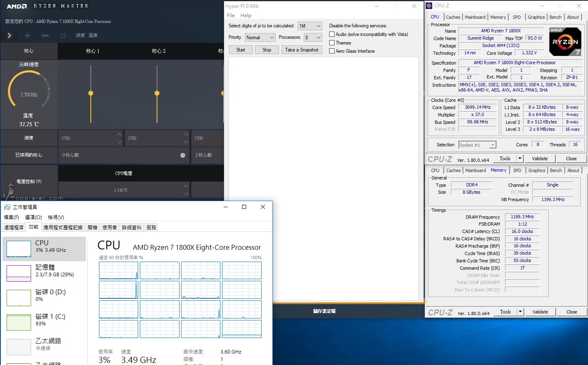This screenshot has height=365, width=588.
Task: Raise CPU voltage 1.34375 with up arrow
Action: coord(186,186)
